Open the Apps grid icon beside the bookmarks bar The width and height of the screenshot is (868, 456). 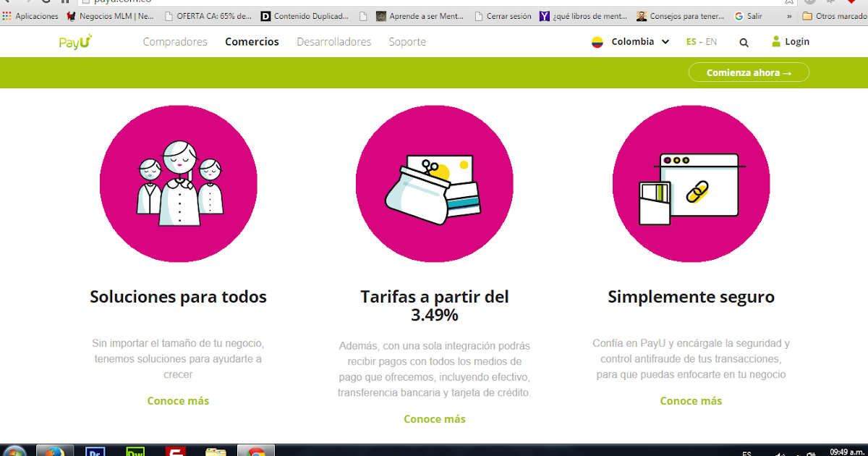7,16
